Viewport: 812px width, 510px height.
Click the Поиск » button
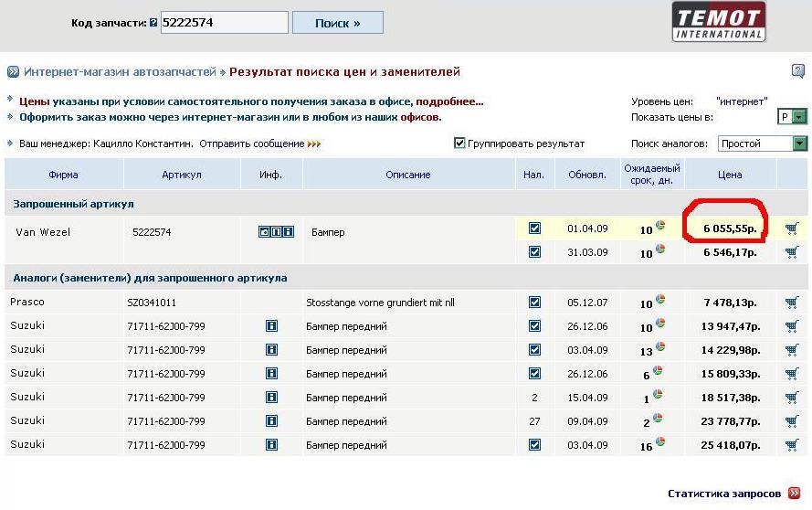[338, 23]
